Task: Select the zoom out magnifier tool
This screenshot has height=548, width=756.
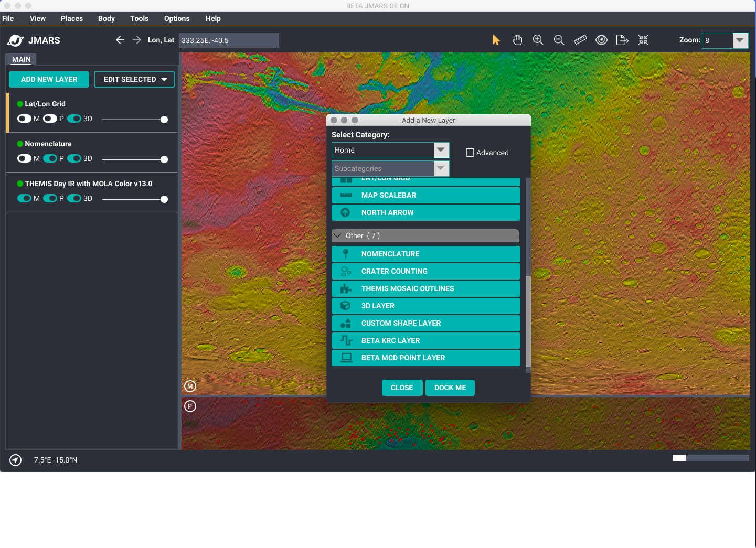Action: [x=559, y=40]
